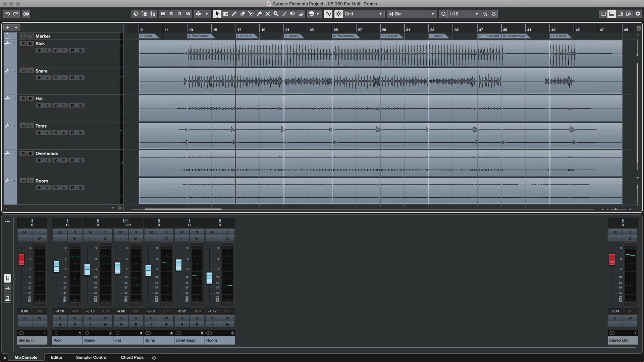
Task: Select the Line tool
Action: (x=284, y=14)
